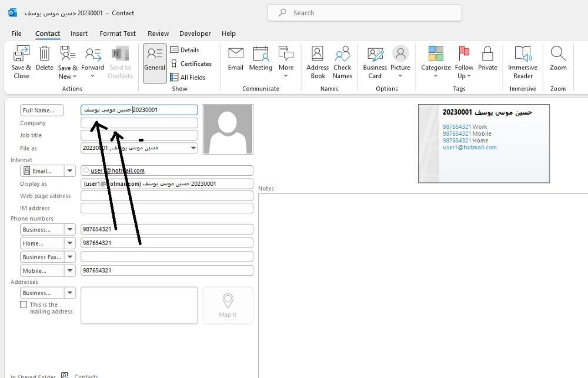This screenshot has width=588, height=378.
Task: Click the Forward contact icon
Action: [93, 54]
